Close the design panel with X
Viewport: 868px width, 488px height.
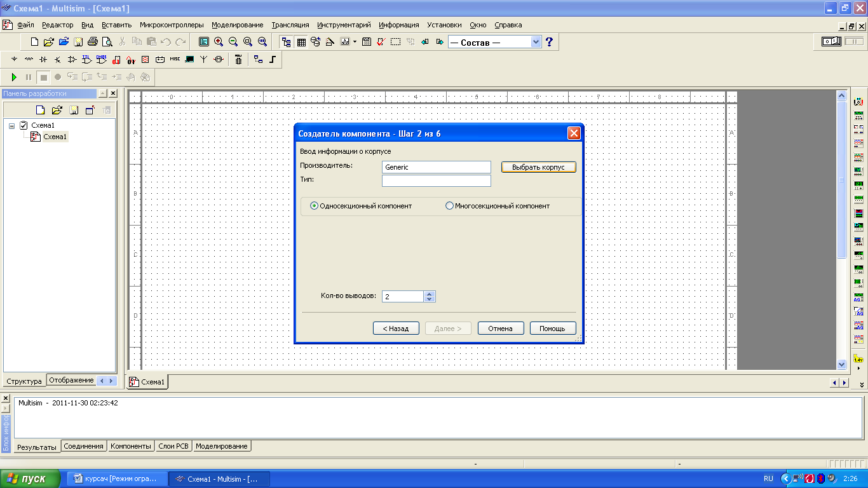(x=113, y=93)
